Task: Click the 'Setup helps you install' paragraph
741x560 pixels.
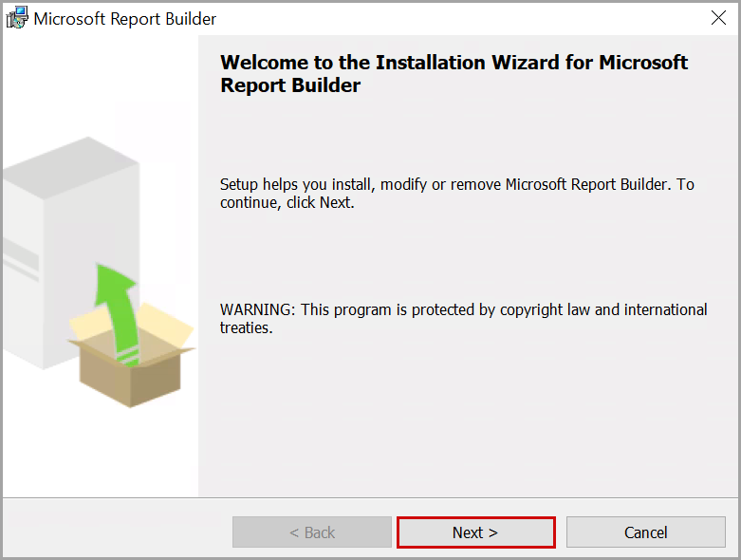Action: tap(456, 184)
